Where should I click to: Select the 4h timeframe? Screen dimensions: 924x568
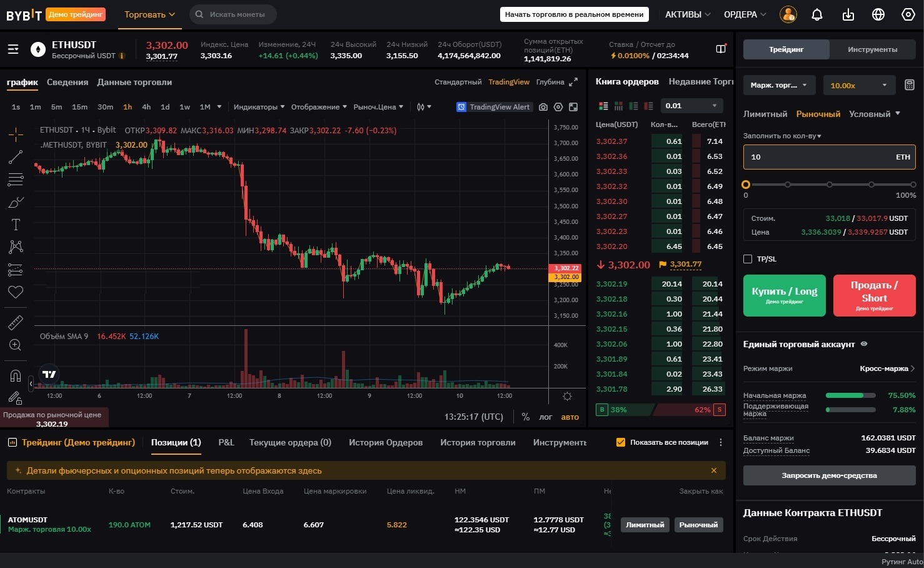pos(146,107)
